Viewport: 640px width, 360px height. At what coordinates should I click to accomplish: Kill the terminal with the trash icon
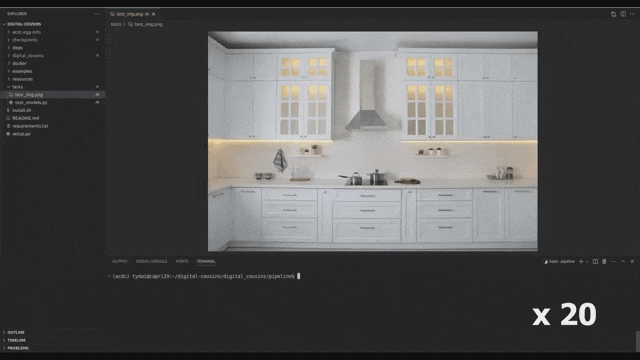coord(604,262)
